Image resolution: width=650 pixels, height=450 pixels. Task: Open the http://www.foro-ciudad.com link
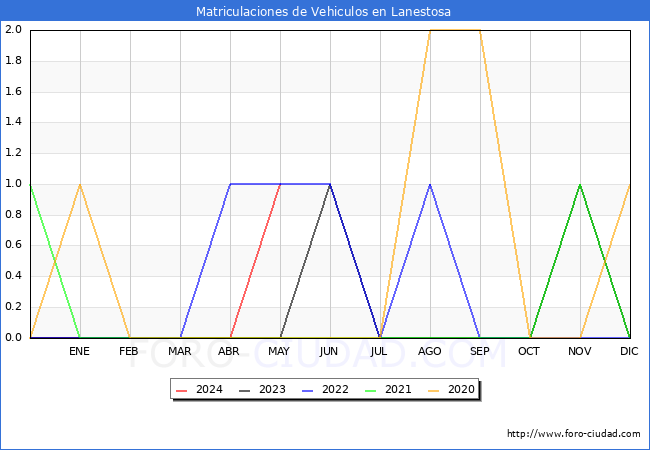(574, 434)
